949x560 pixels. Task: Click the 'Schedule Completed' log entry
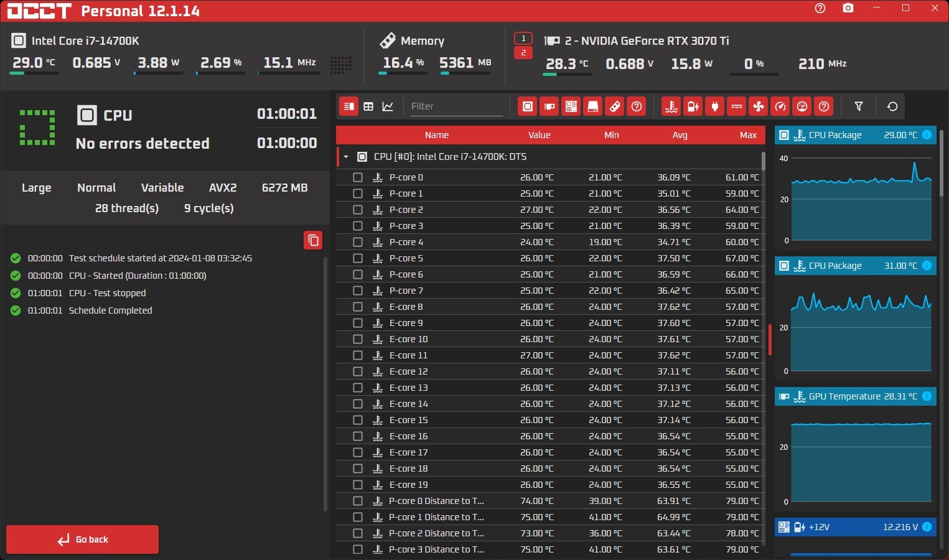click(110, 310)
